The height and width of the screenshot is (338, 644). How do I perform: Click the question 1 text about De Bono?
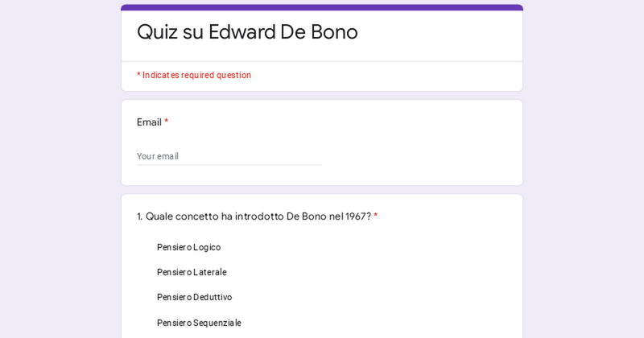pos(254,216)
